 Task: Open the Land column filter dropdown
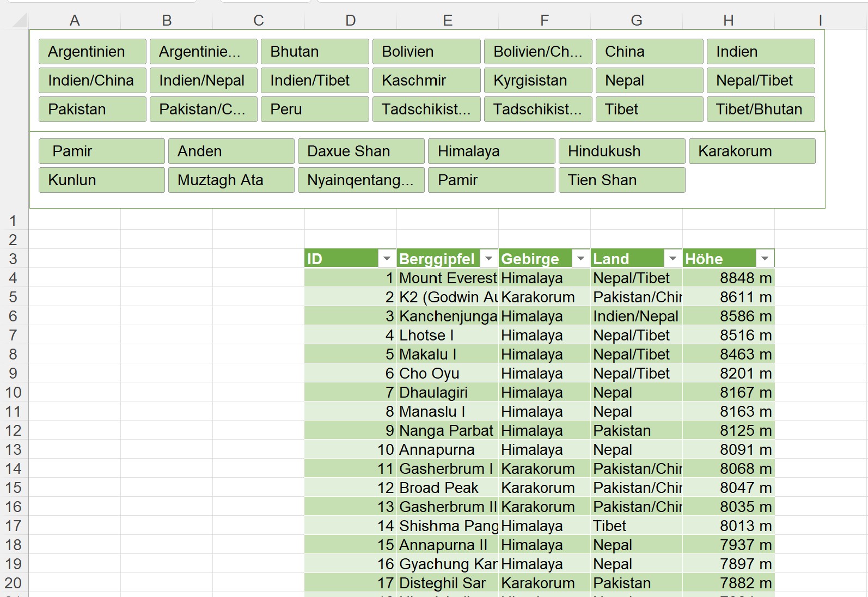pyautogui.click(x=673, y=259)
